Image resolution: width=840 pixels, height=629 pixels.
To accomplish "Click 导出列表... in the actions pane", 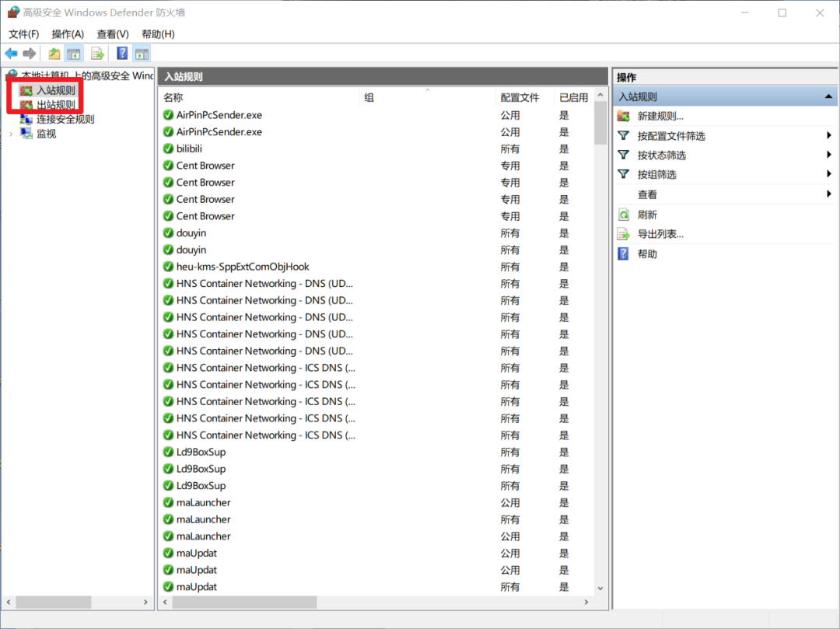I will (660, 234).
